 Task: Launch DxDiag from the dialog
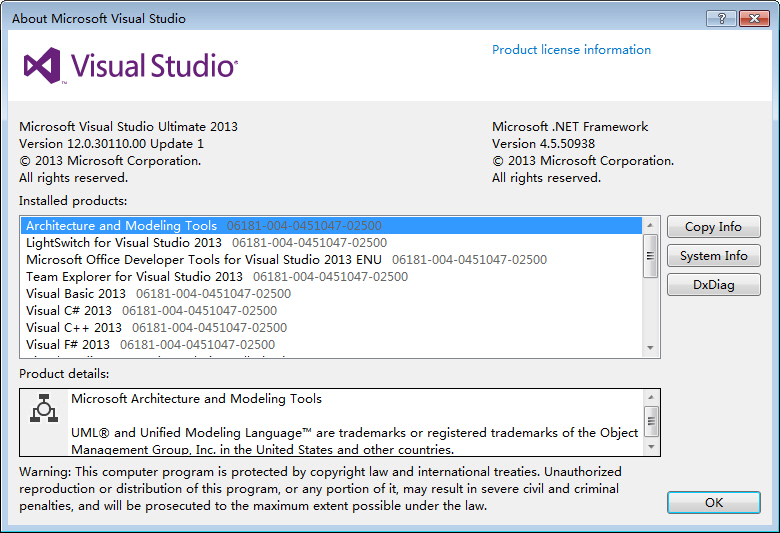tap(713, 285)
